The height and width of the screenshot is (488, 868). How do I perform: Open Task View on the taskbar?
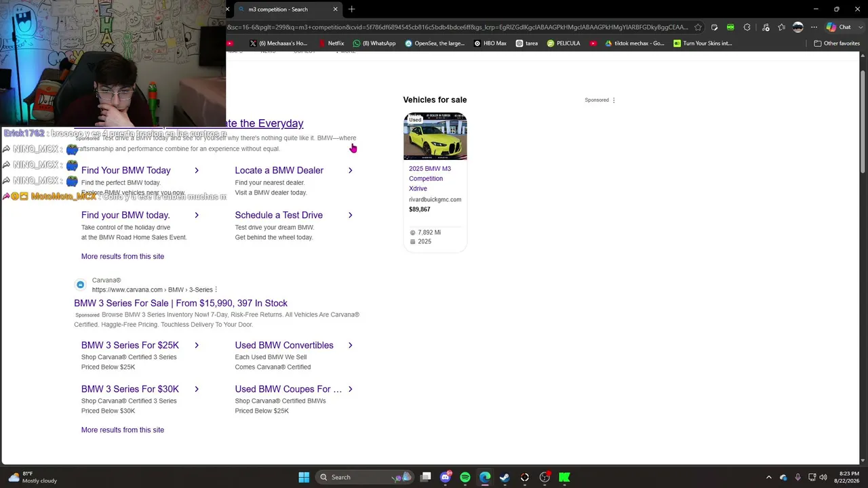point(425,477)
